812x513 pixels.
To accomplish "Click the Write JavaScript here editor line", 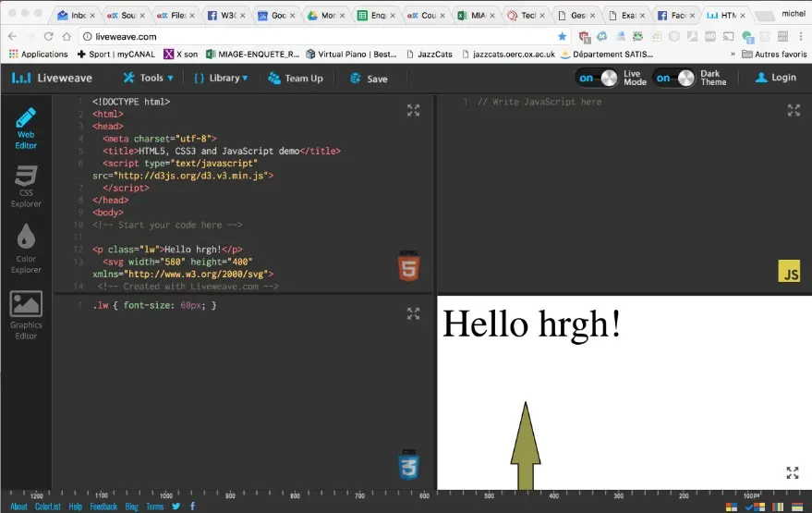I will 539,102.
